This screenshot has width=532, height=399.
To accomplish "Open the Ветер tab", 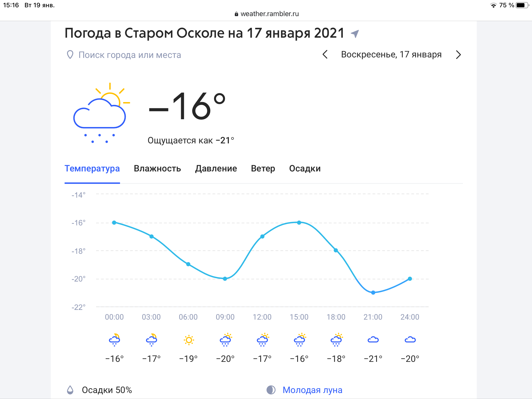I will click(263, 169).
